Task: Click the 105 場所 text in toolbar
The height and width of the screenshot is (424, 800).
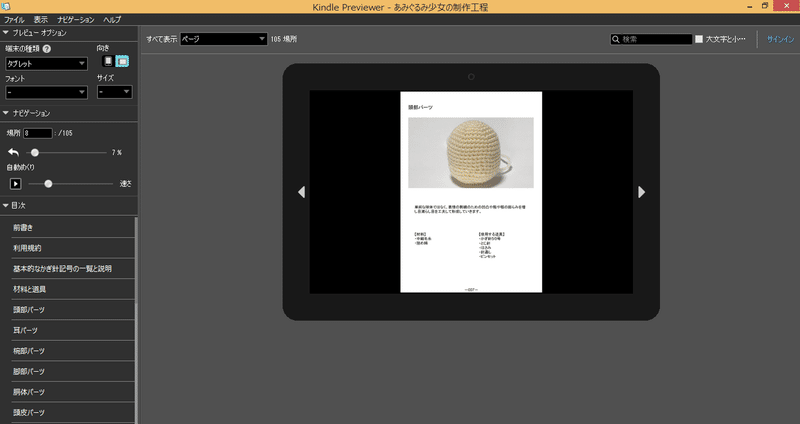Action: [284, 39]
